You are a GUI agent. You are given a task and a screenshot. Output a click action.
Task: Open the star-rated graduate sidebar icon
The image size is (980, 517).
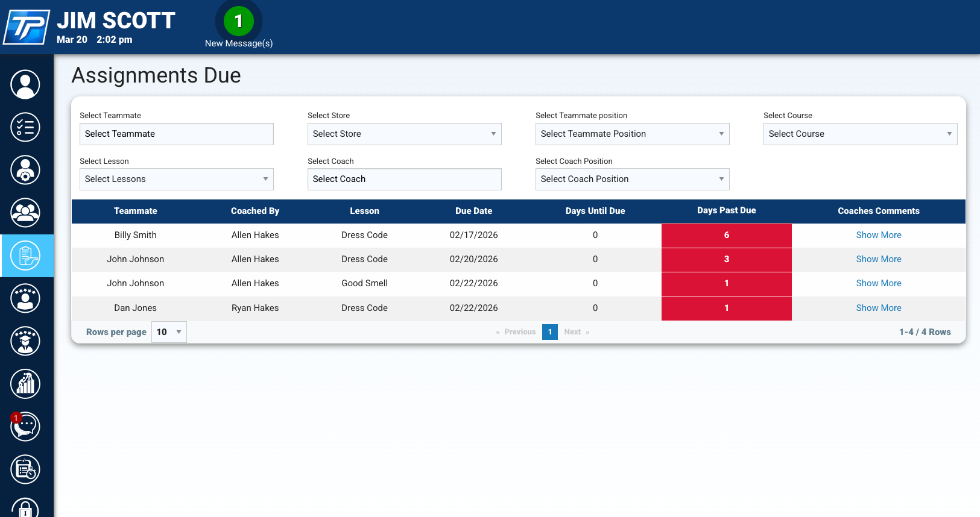click(25, 341)
